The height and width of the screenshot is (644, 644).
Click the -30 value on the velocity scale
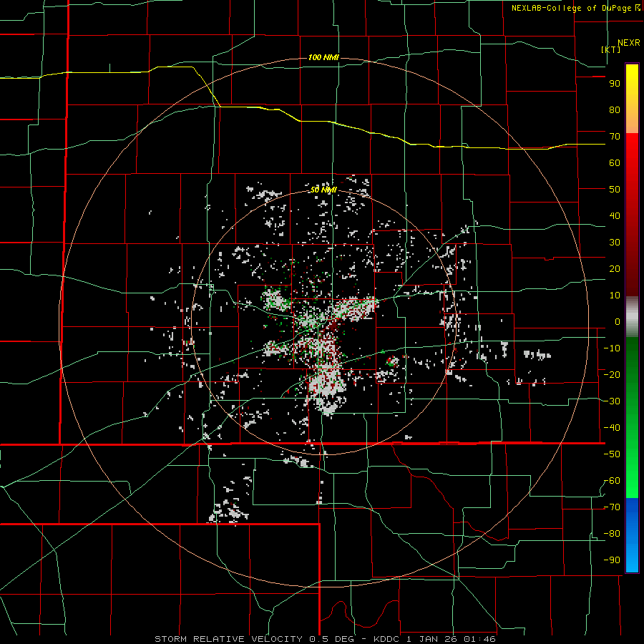[x=612, y=401]
